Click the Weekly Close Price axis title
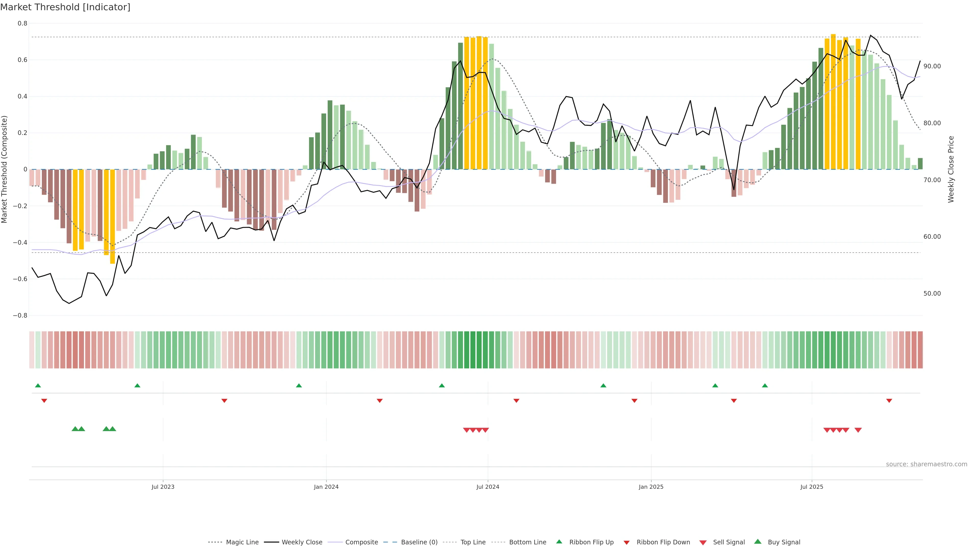The width and height of the screenshot is (980, 551). 951,169
